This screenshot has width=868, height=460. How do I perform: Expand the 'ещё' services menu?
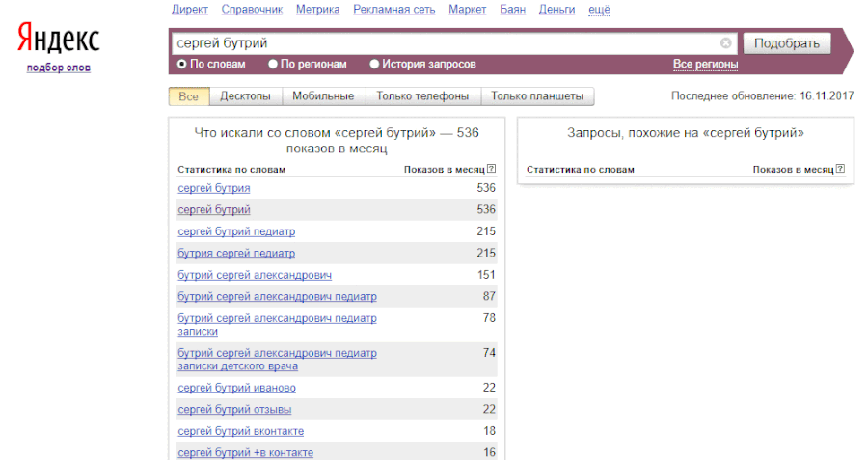pos(599,10)
